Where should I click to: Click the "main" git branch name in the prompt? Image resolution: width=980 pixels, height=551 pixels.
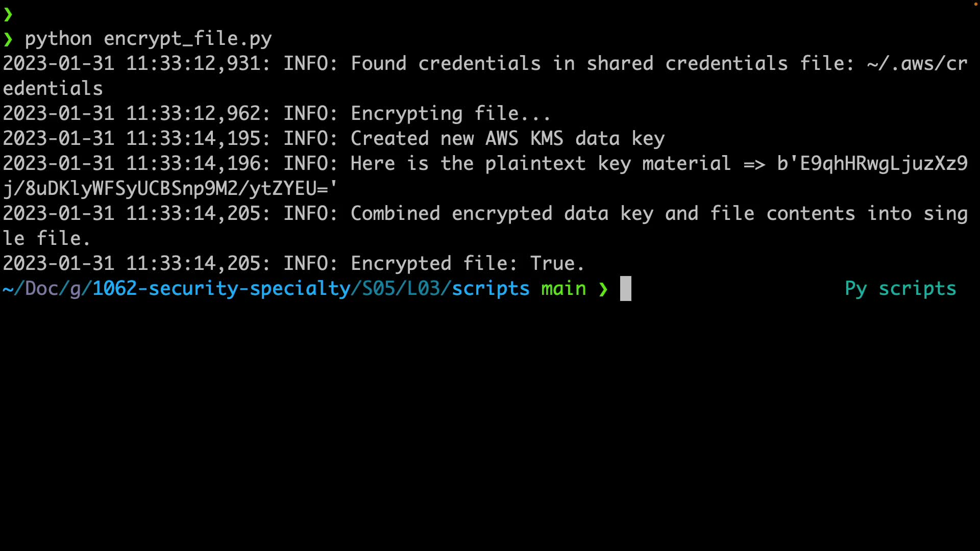[x=563, y=289]
